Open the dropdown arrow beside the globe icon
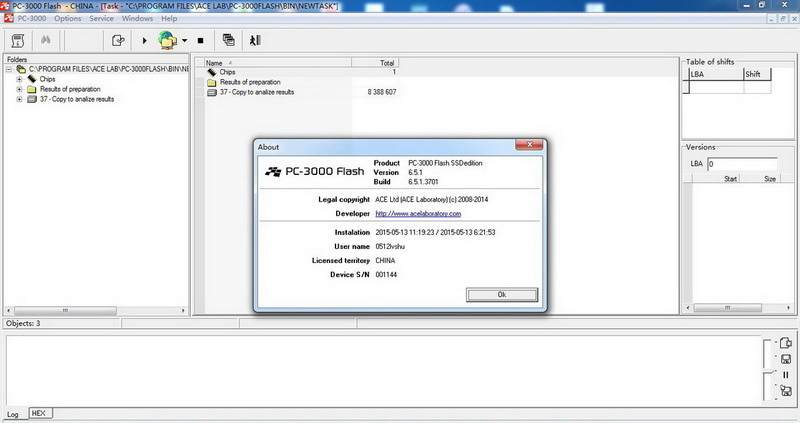 [x=184, y=40]
